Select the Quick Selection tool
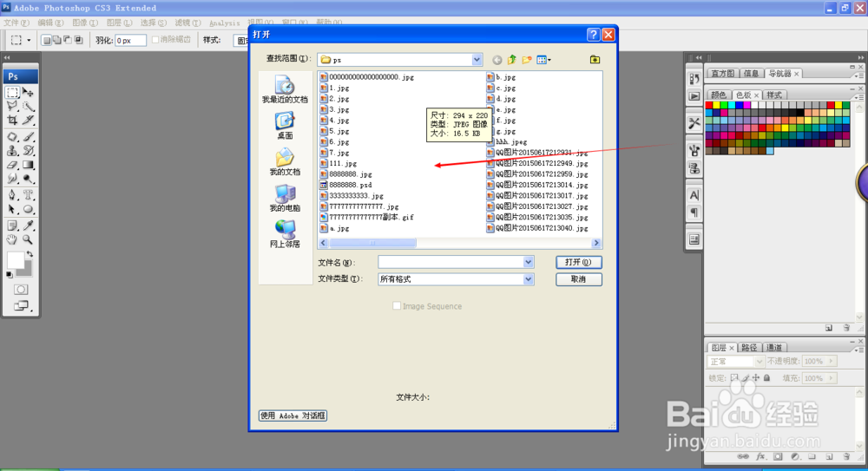 point(29,106)
